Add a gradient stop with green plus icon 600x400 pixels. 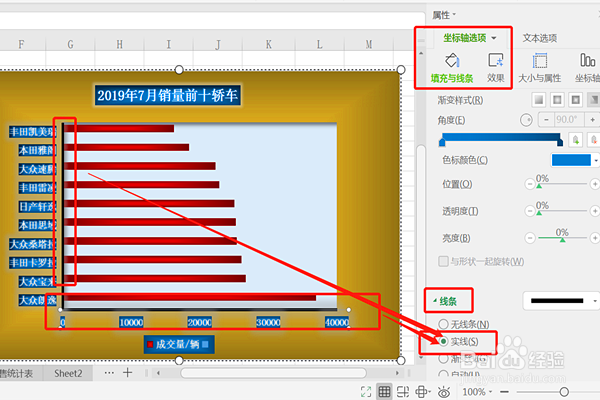[x=576, y=140]
